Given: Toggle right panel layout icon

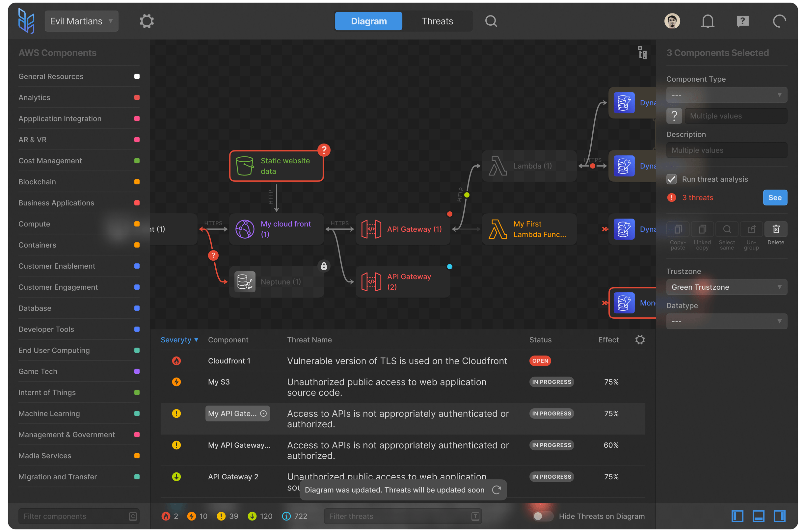Looking at the screenshot, I should pos(779,516).
